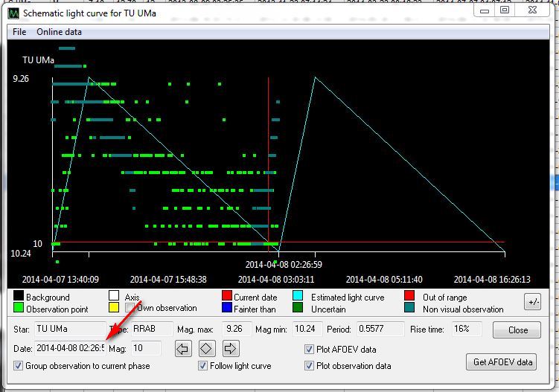Pick the dark green Uncertain swatch
The height and width of the screenshot is (392, 559).
[x=298, y=307]
